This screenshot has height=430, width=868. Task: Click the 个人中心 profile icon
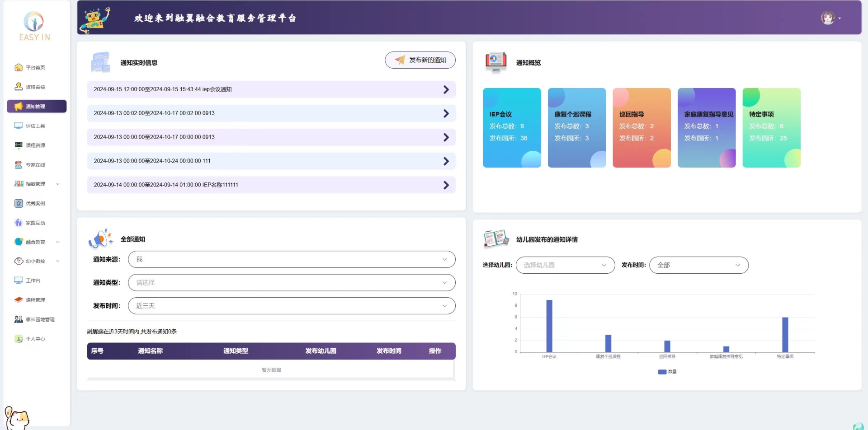[19, 339]
